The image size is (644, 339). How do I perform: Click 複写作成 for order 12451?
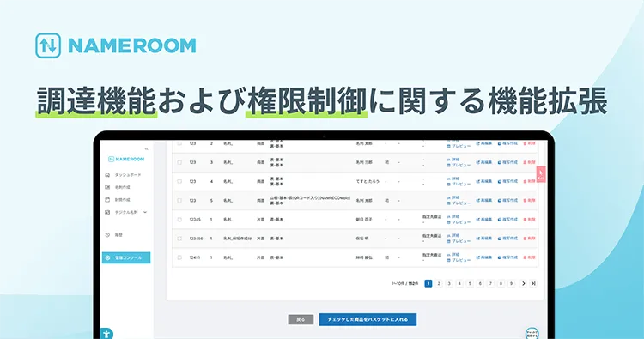[x=507, y=257]
